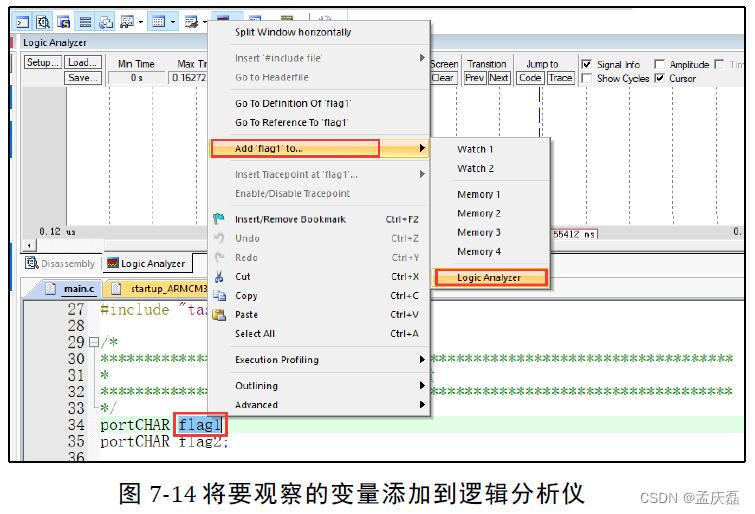Viewport: 755px width, 514px height.
Task: Select Logic Analyzer in the submenu
Action: (491, 278)
